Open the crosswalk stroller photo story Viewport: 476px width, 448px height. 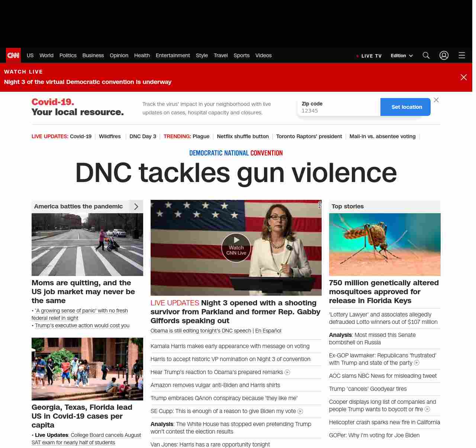[x=87, y=244]
